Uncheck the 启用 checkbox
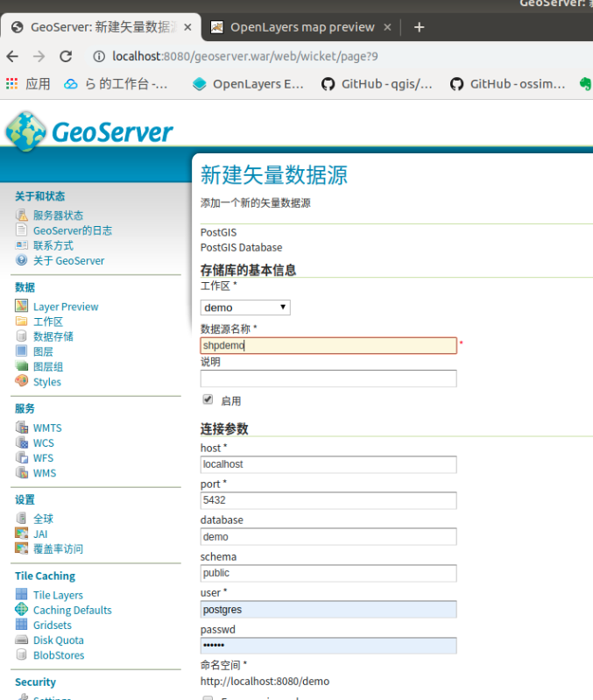593x700 pixels. pos(208,399)
